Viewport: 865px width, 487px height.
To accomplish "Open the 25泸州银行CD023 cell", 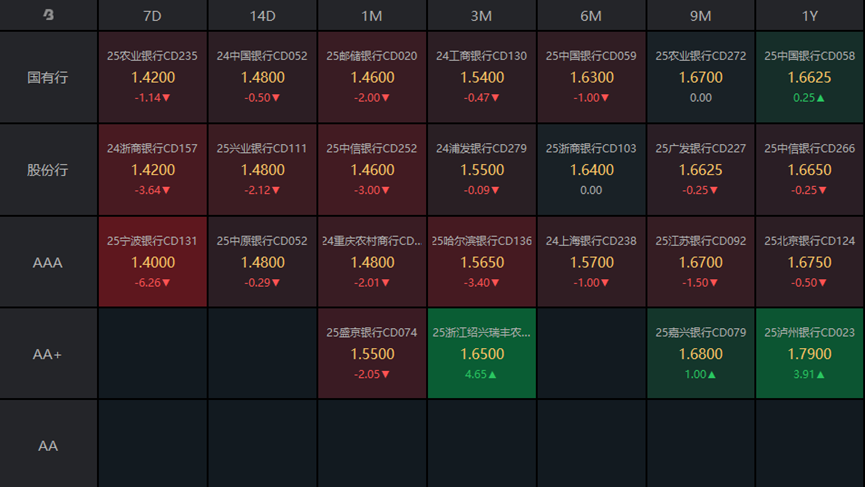I will coord(810,354).
